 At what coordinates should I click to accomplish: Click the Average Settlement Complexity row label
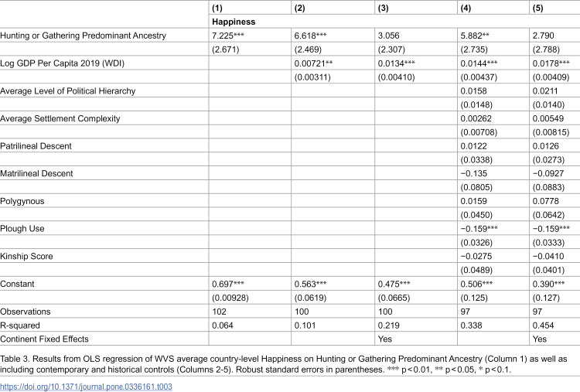click(x=60, y=119)
